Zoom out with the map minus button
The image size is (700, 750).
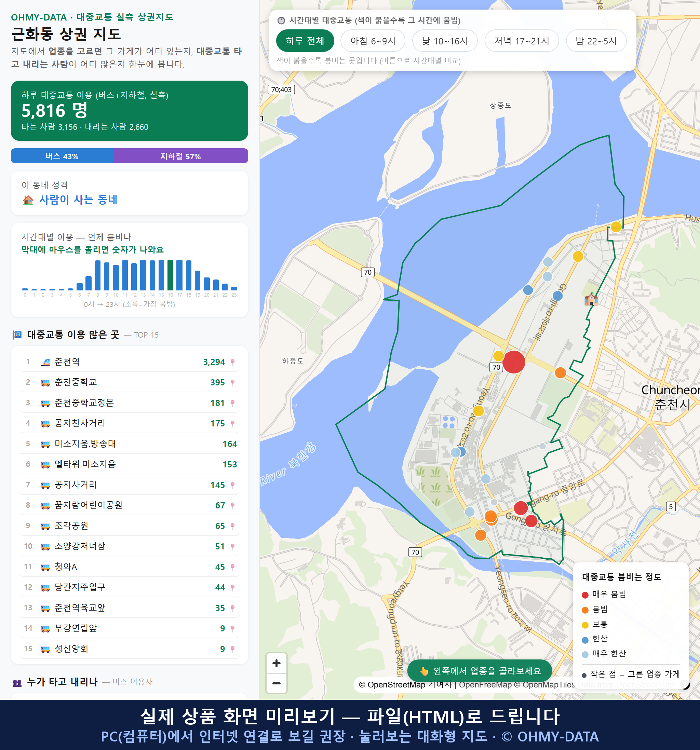click(276, 683)
